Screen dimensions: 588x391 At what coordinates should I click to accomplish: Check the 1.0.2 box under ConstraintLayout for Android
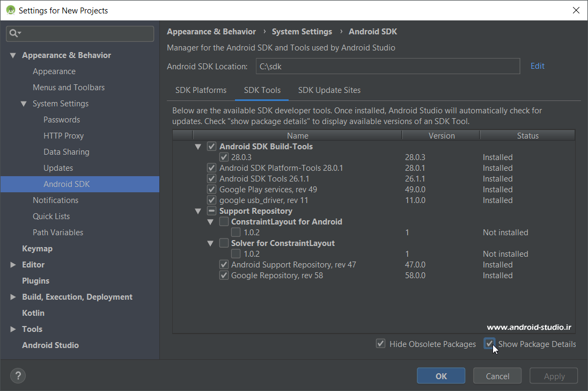tap(236, 232)
